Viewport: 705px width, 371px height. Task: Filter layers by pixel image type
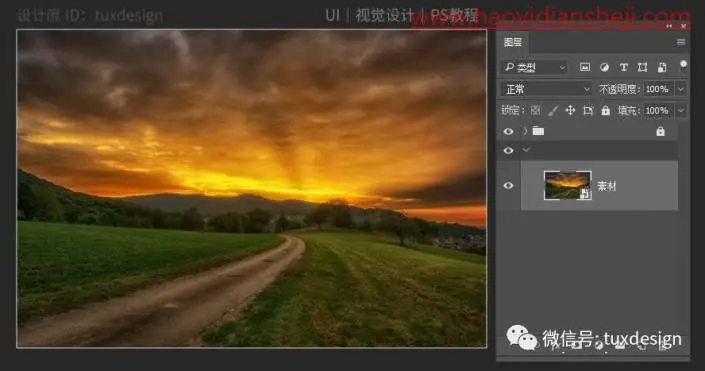click(x=585, y=67)
